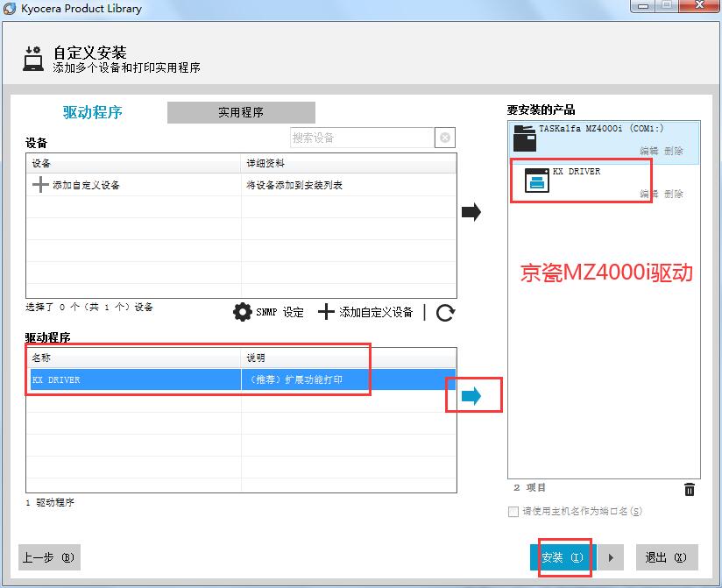Viewport: 722px width, 588px height.
Task: Click the TASKalfa printer icon
Action: [525, 138]
